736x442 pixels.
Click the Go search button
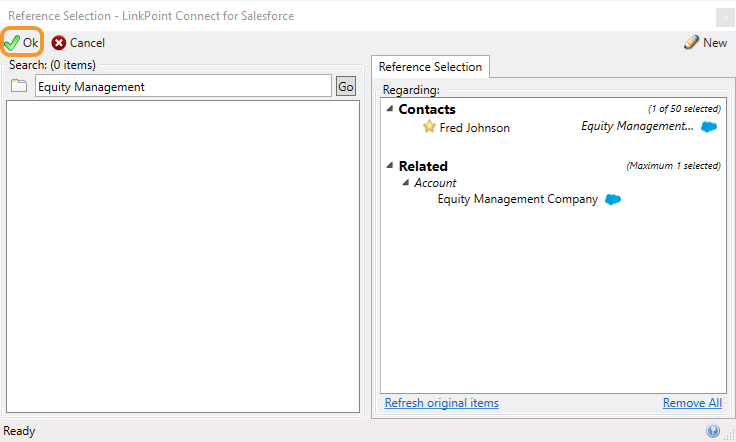(345, 86)
